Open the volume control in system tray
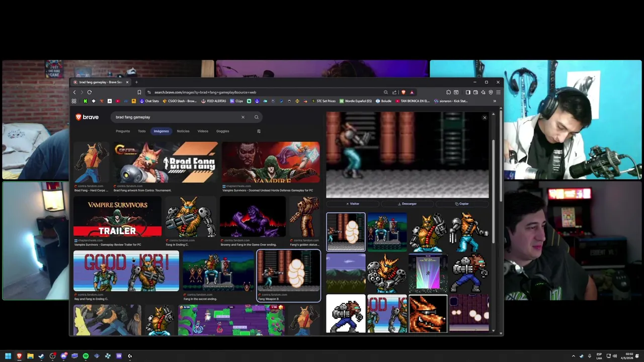Viewport: 644px width, 362px height. pyautogui.click(x=614, y=356)
